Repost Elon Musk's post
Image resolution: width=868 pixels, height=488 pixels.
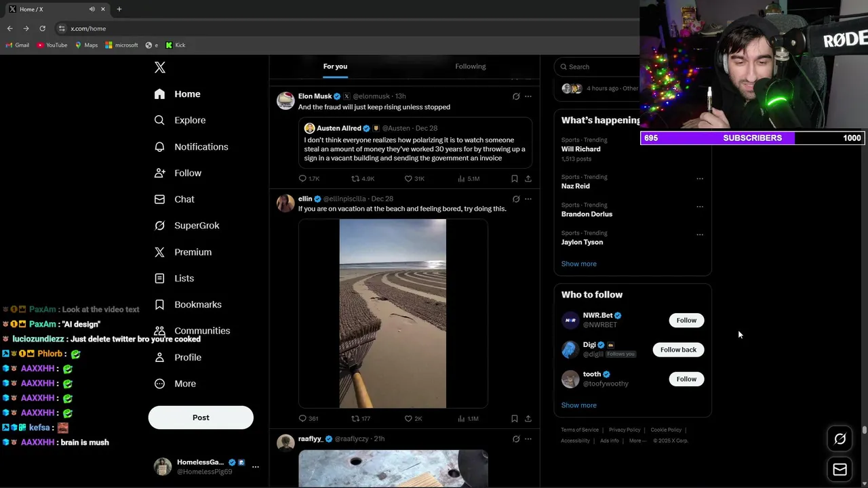[363, 178]
